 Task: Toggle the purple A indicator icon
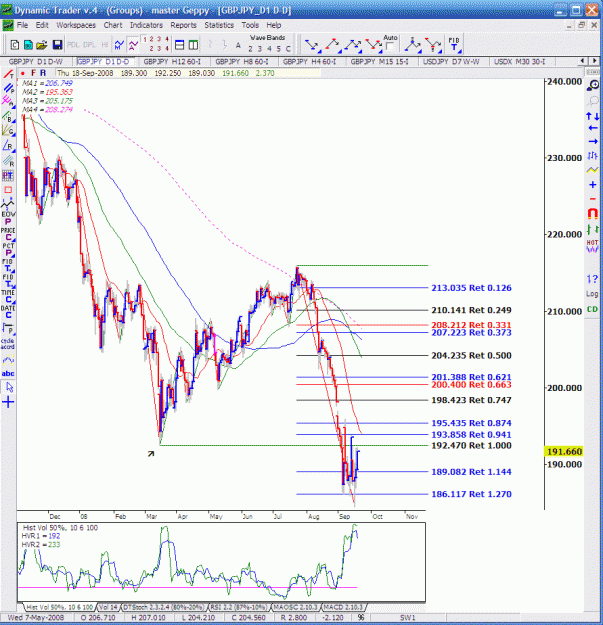tap(133, 45)
